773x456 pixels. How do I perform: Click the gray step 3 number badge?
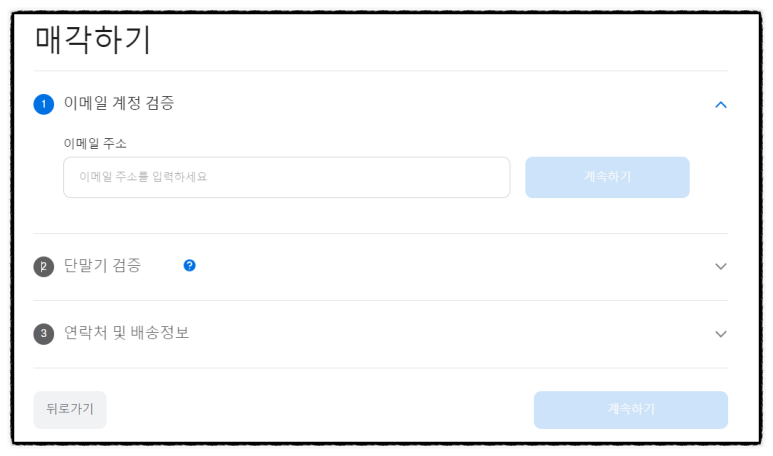43,334
